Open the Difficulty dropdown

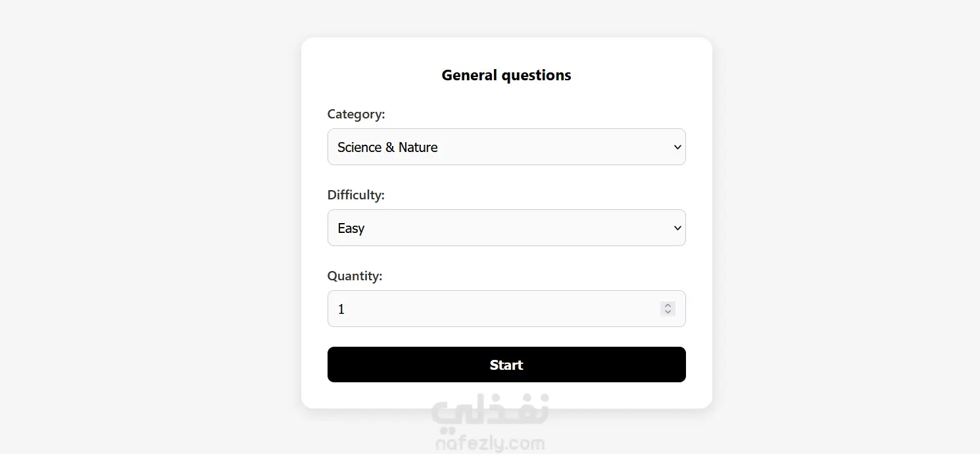[x=506, y=228]
